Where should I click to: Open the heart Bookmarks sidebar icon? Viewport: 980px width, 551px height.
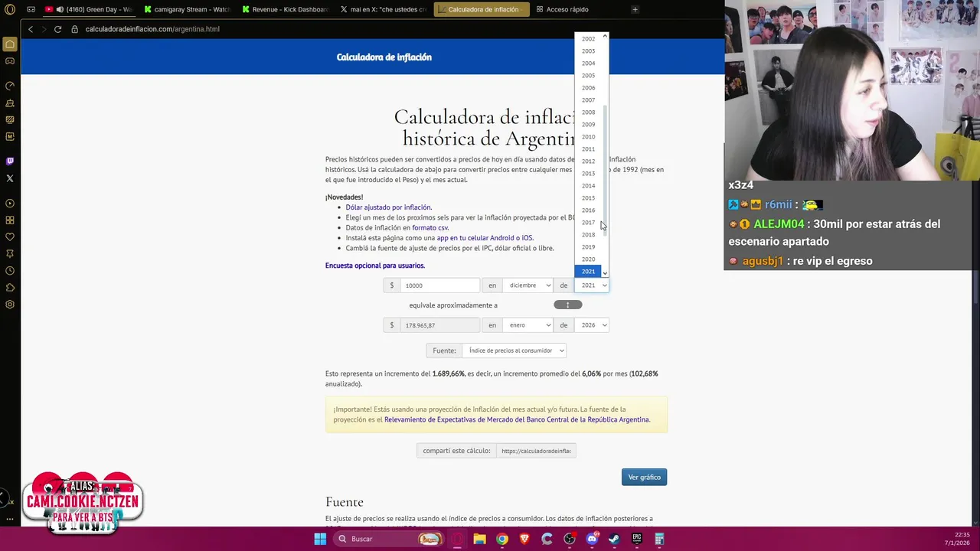point(10,237)
